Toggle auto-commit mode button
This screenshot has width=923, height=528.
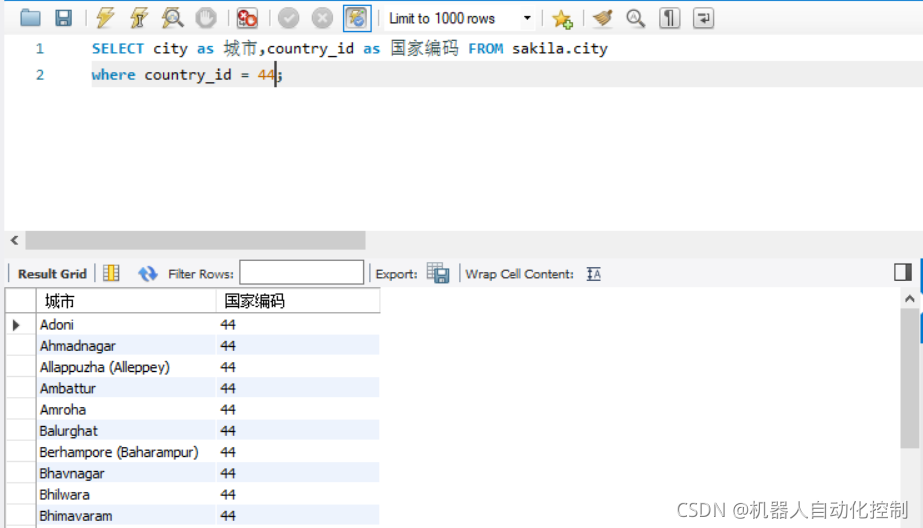click(357, 18)
